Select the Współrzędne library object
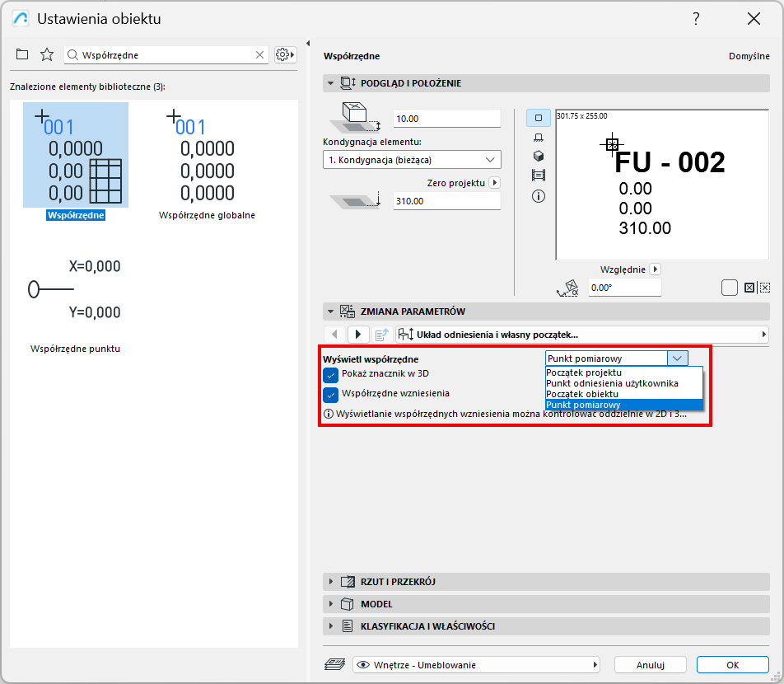 click(76, 162)
